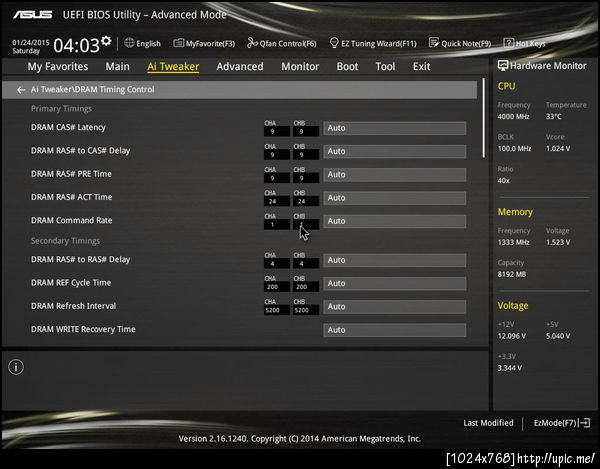Click DRAM WRITE Recovery Time Auto field
The width and height of the screenshot is (600, 469).
pyautogui.click(x=395, y=330)
